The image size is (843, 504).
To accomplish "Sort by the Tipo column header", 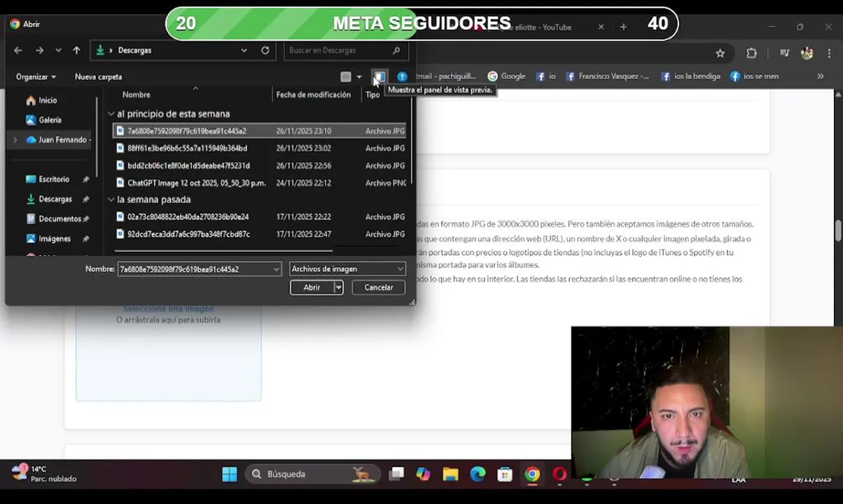I will coord(372,94).
